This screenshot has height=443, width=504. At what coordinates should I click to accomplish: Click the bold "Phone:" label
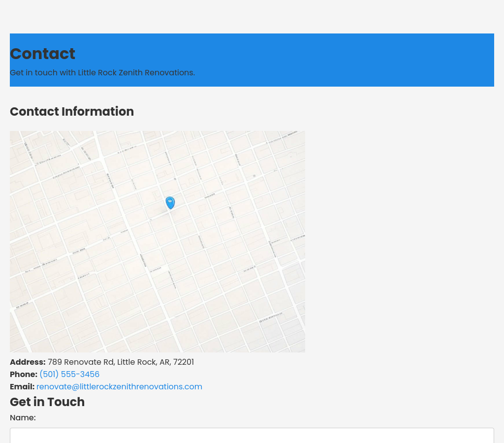(24, 374)
